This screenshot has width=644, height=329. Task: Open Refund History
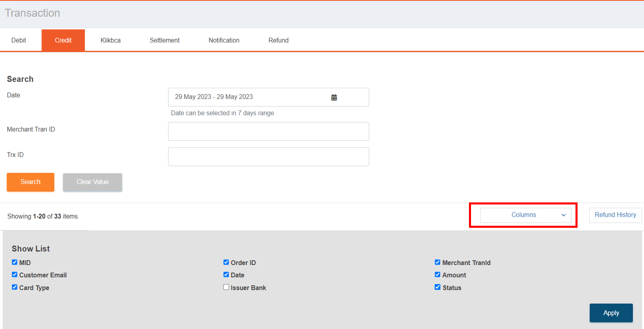[x=615, y=215]
